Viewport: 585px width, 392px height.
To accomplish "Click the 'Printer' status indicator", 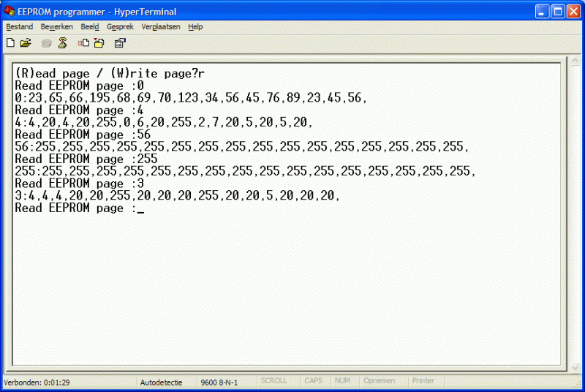I will tap(423, 381).
